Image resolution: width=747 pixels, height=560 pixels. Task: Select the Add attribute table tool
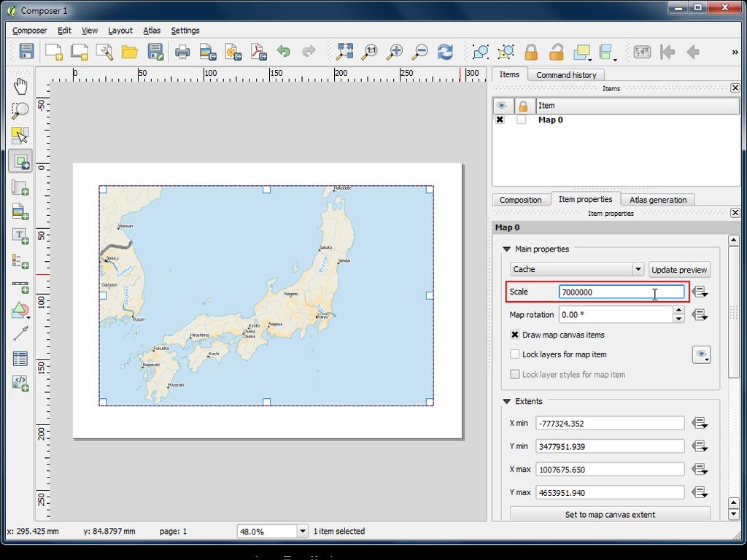point(20,359)
